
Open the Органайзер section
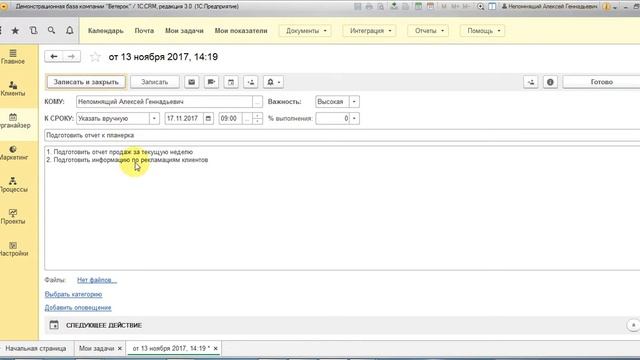(14, 121)
